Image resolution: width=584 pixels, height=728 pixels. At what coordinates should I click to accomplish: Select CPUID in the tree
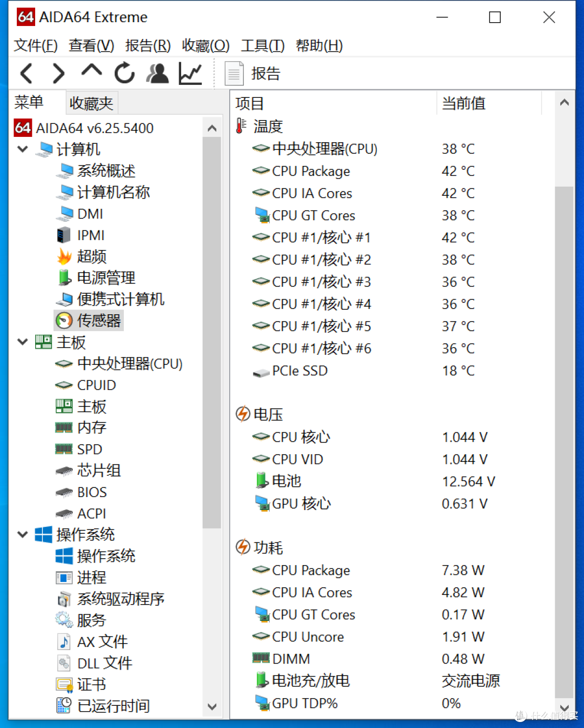tap(96, 385)
